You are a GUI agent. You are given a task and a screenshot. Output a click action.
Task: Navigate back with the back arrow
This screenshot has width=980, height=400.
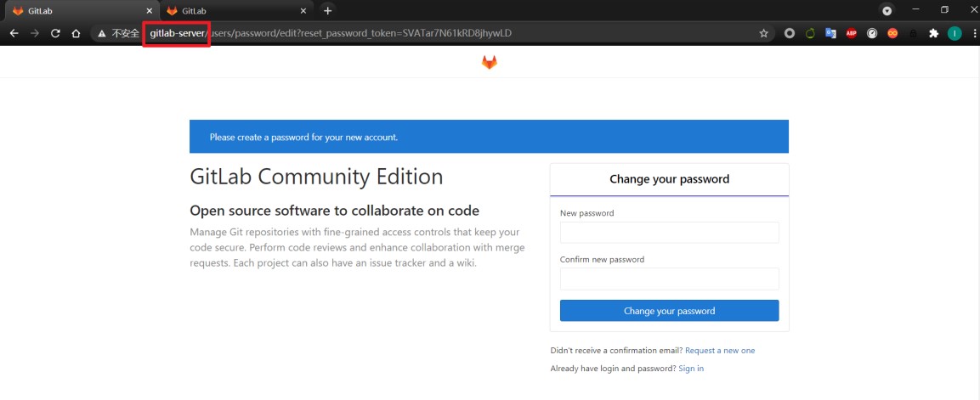click(x=14, y=34)
